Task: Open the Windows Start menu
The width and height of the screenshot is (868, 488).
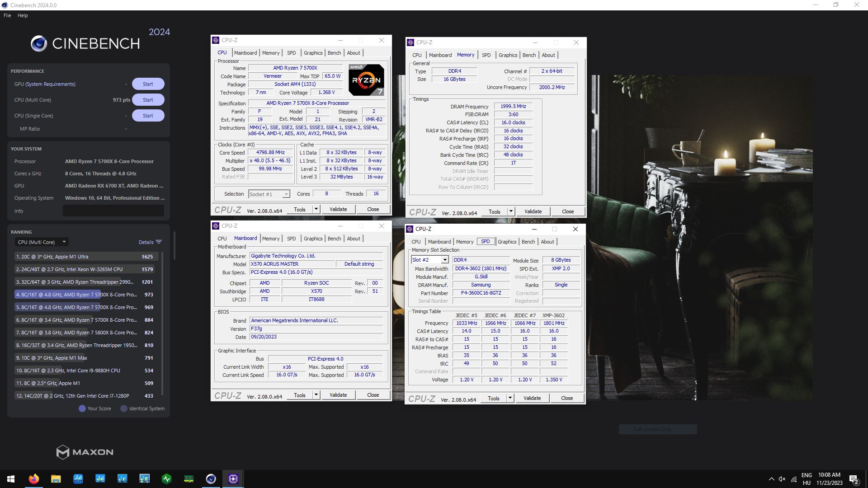Action: (x=11, y=479)
